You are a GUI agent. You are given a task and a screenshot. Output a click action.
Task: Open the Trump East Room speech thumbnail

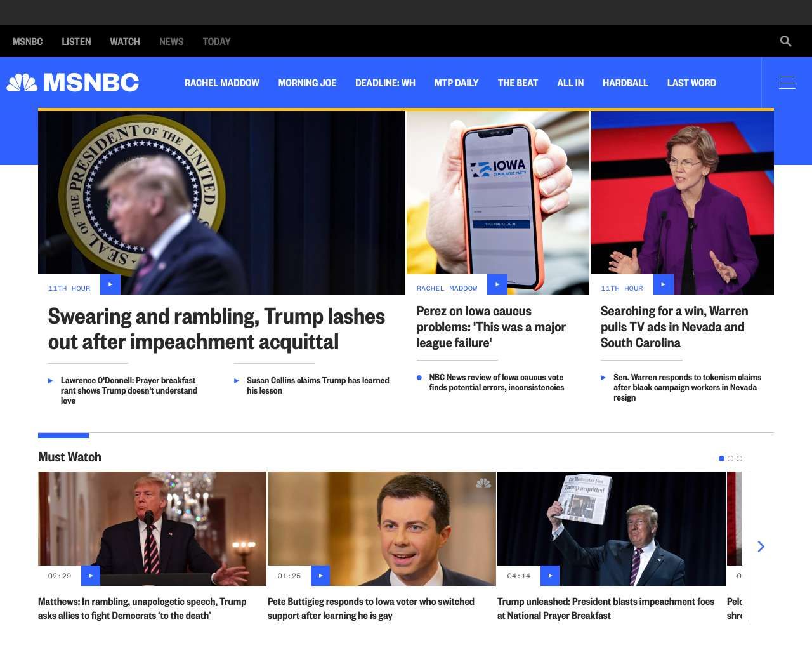(x=152, y=529)
